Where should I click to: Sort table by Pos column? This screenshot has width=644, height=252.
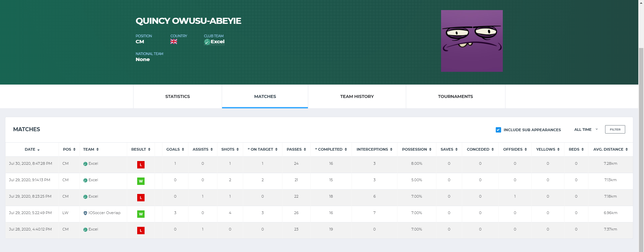coord(69,149)
